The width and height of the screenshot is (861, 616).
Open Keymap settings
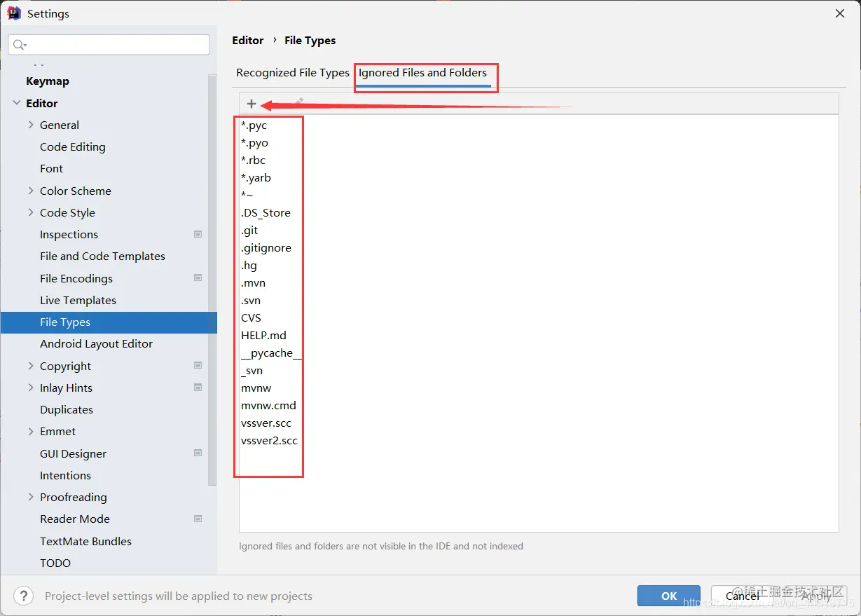point(48,81)
